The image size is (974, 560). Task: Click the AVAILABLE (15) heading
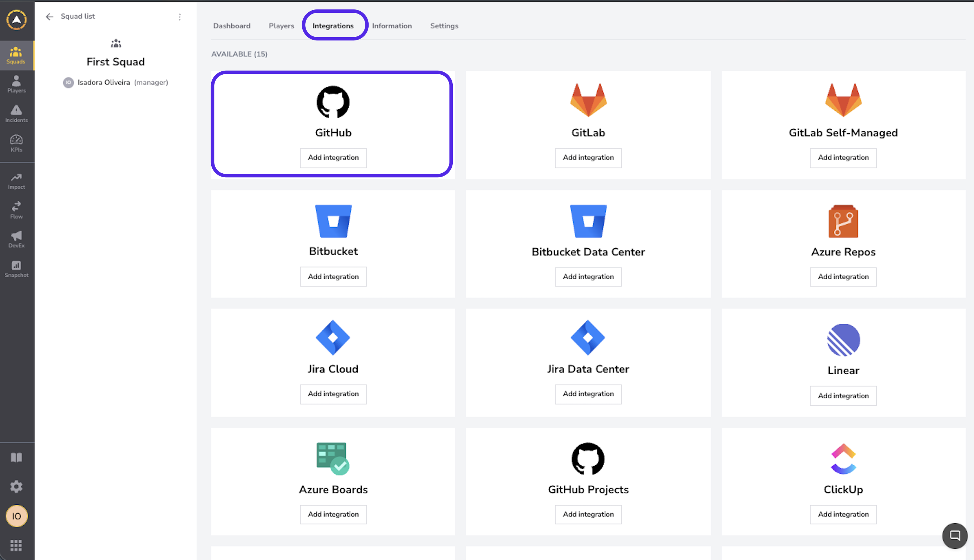(x=239, y=54)
